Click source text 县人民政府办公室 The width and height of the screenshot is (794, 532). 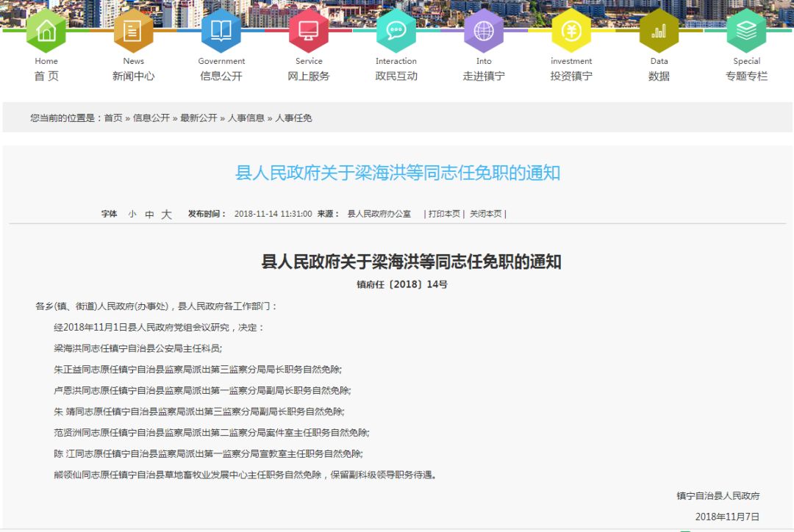tap(379, 214)
